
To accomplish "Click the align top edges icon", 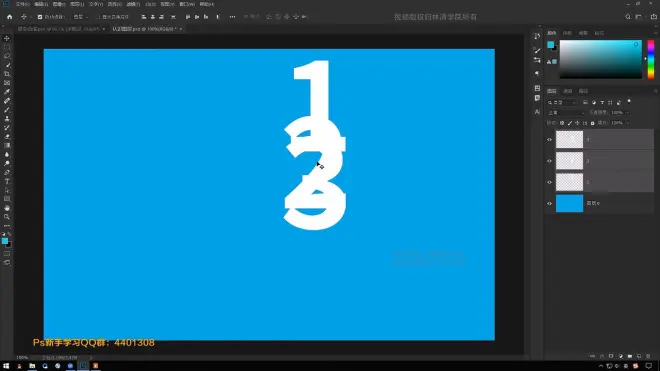I will click(188, 17).
